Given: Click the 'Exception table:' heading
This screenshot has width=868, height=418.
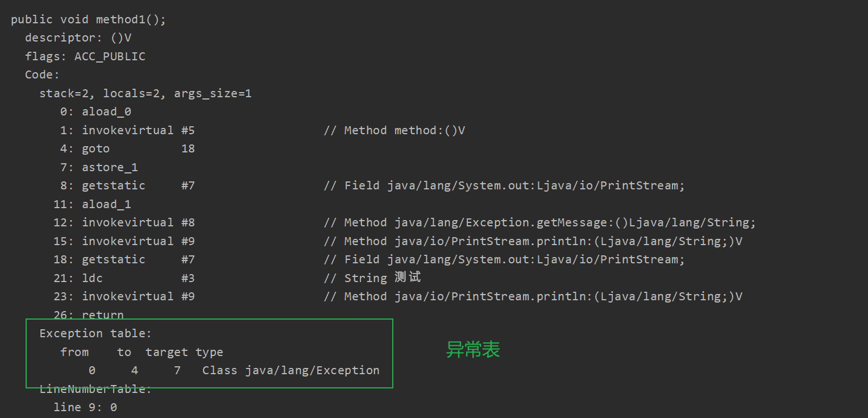Looking at the screenshot, I should (x=95, y=333).
